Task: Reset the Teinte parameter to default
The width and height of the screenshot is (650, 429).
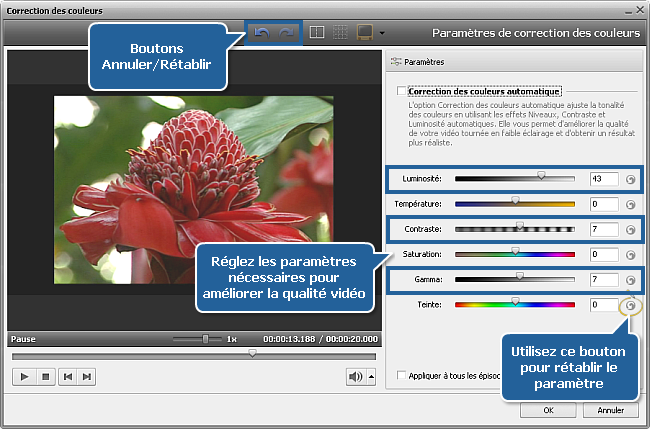Action: click(631, 305)
